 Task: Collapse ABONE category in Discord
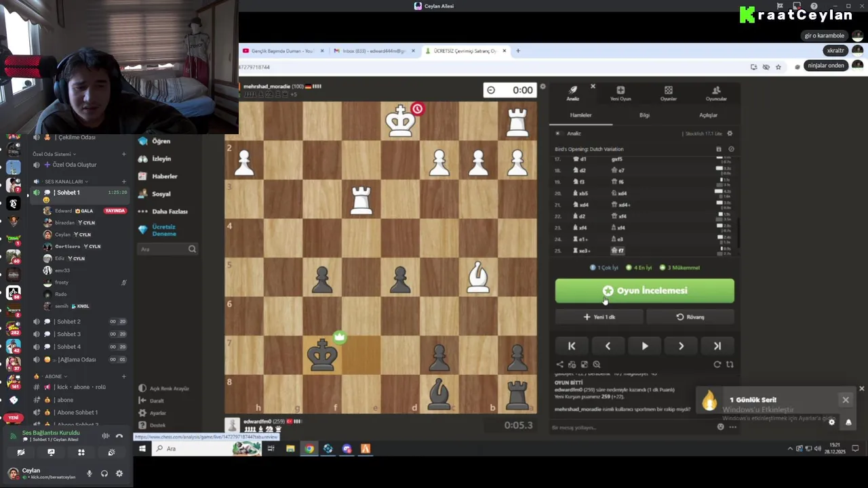point(53,376)
